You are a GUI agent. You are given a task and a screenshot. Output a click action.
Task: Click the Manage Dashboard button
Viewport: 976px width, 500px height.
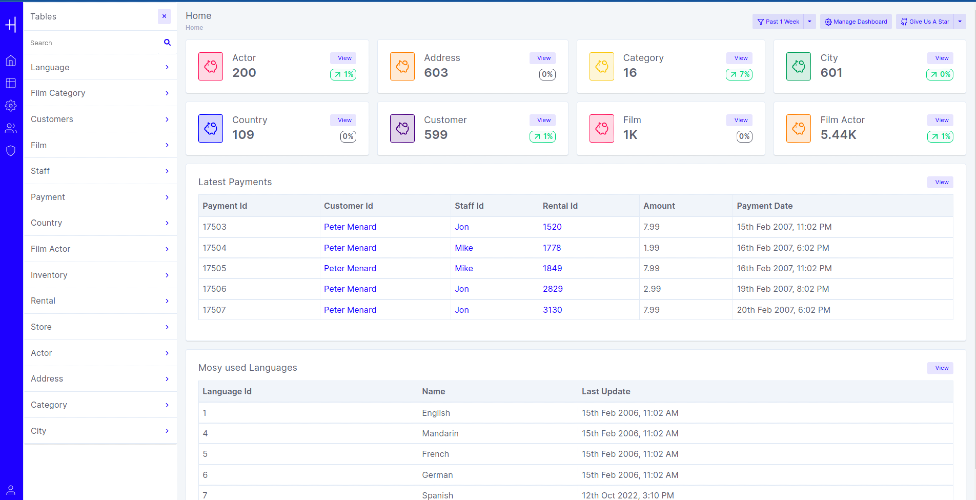click(856, 22)
